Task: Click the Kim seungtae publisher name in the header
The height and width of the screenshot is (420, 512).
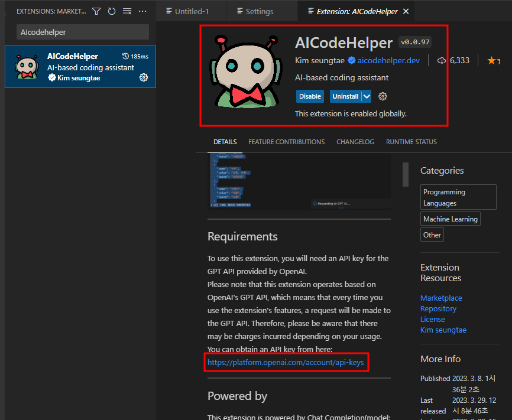Action: tap(320, 61)
